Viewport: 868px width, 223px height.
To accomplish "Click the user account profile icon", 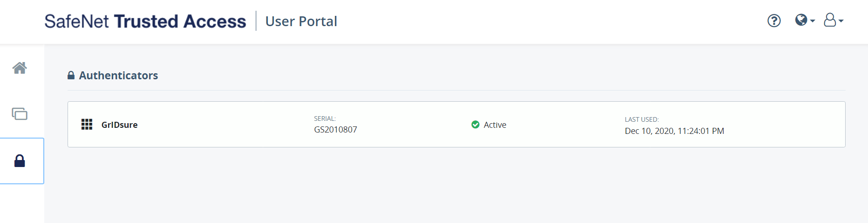I will (x=830, y=20).
